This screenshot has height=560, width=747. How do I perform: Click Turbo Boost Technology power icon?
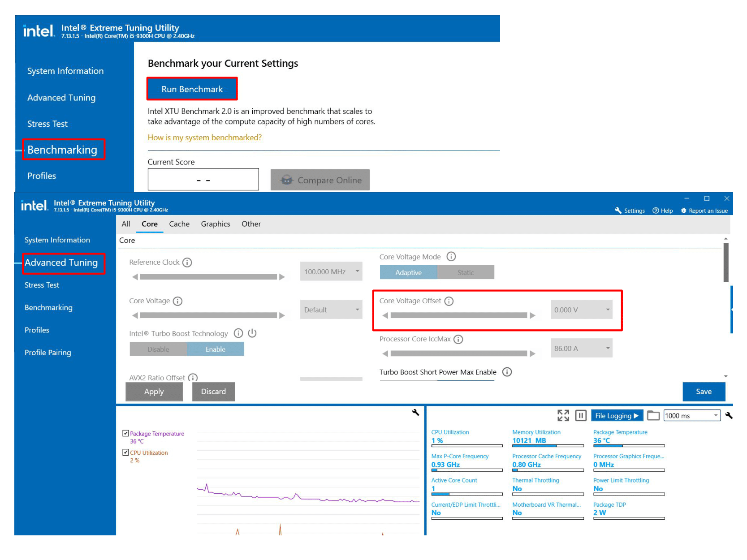[252, 333]
